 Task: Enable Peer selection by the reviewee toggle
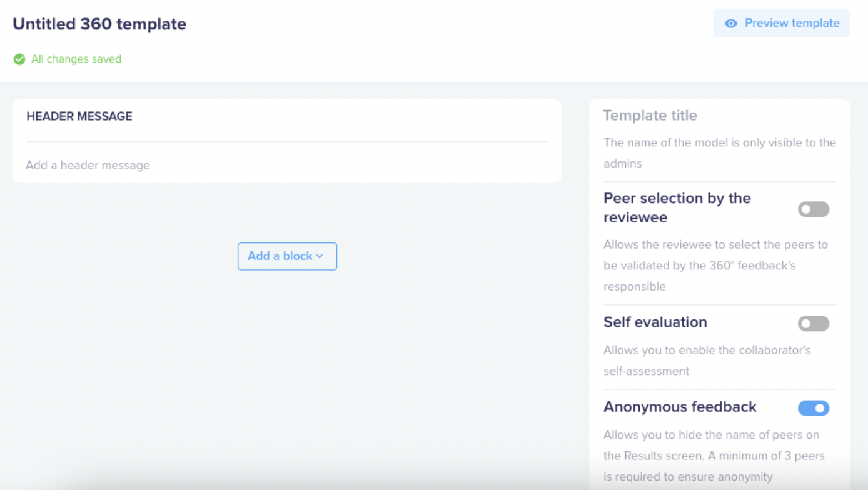click(814, 209)
